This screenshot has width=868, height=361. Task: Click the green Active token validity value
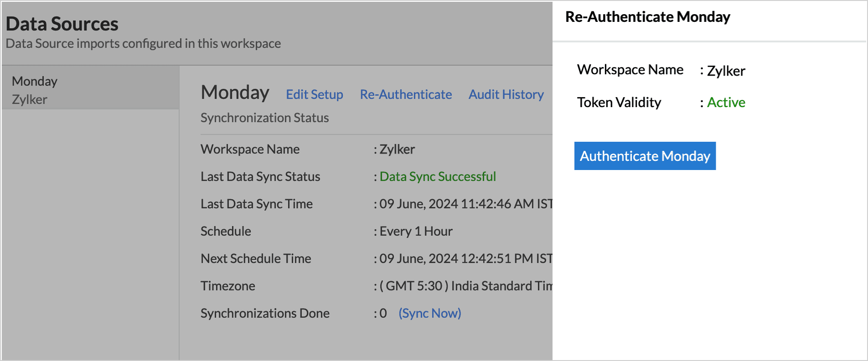[726, 102]
